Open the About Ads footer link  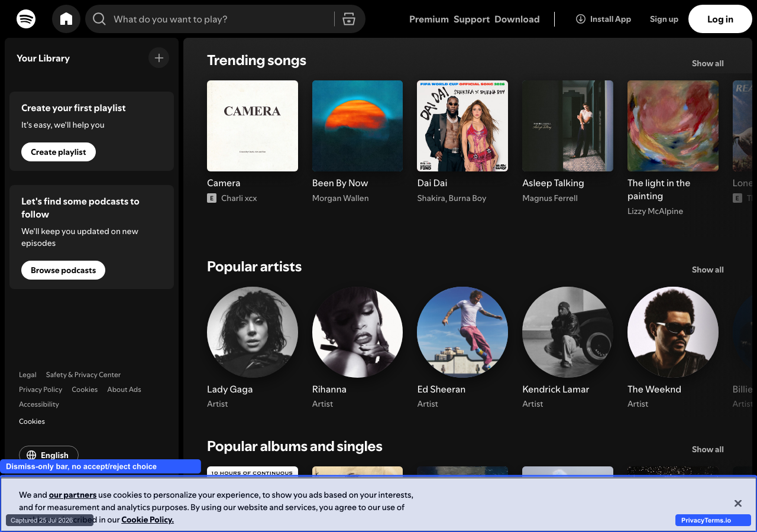point(124,390)
